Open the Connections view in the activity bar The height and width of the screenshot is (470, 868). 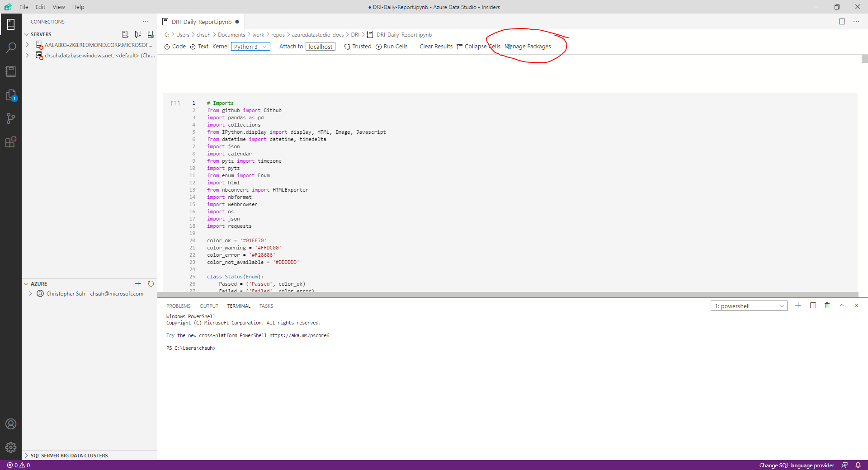point(11,24)
